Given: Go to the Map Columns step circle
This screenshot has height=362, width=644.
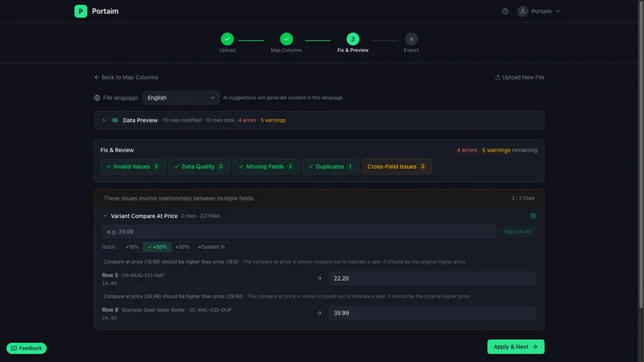Looking at the screenshot, I should 287,39.
